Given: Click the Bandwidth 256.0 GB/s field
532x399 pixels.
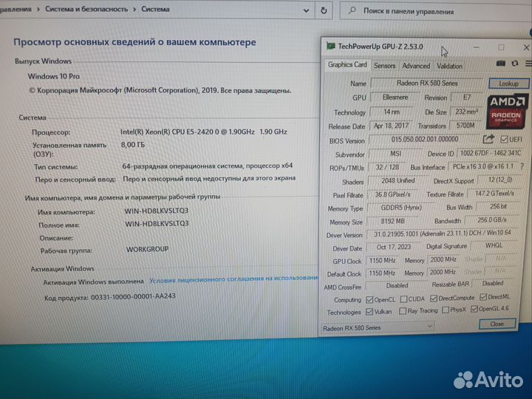Looking at the screenshot, I should tap(492, 220).
